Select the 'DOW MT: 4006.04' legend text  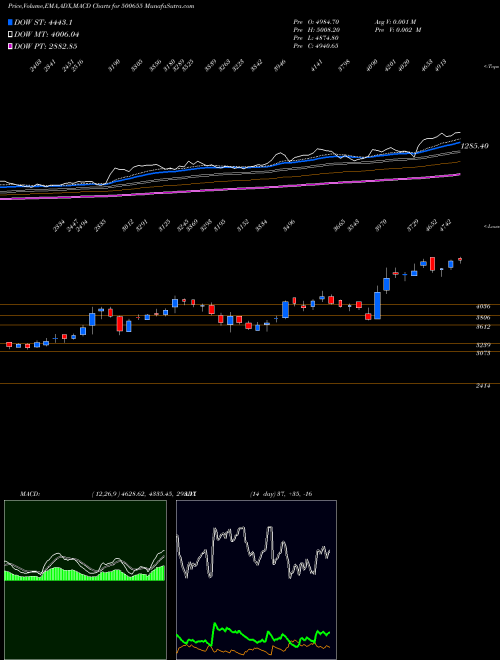pyautogui.click(x=47, y=35)
